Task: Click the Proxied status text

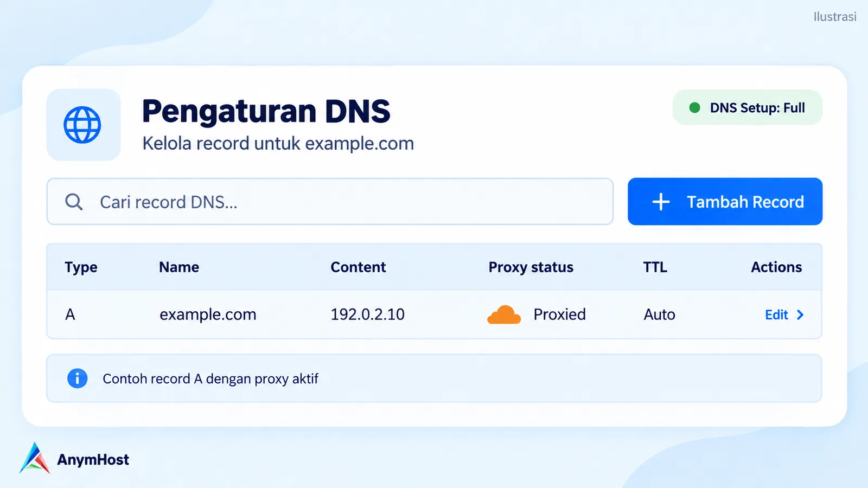Action: tap(559, 314)
